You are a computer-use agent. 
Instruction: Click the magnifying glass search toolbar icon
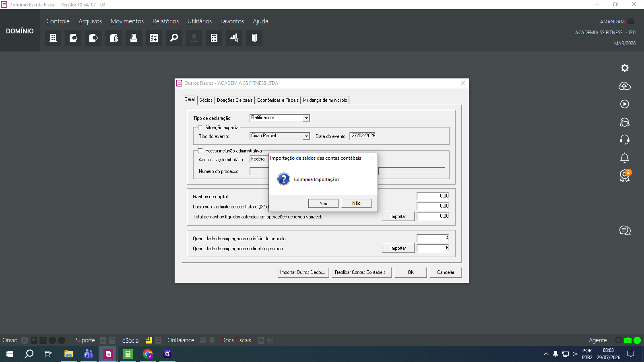click(174, 38)
